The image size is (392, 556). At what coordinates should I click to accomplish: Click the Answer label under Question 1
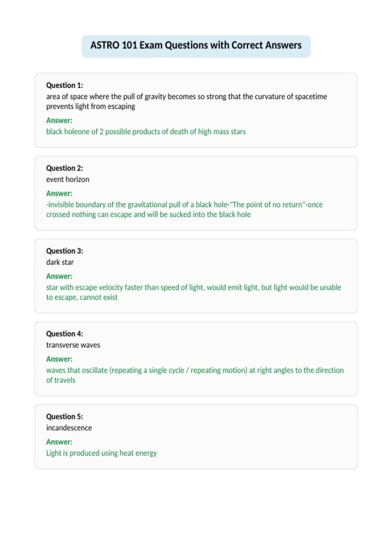click(59, 120)
